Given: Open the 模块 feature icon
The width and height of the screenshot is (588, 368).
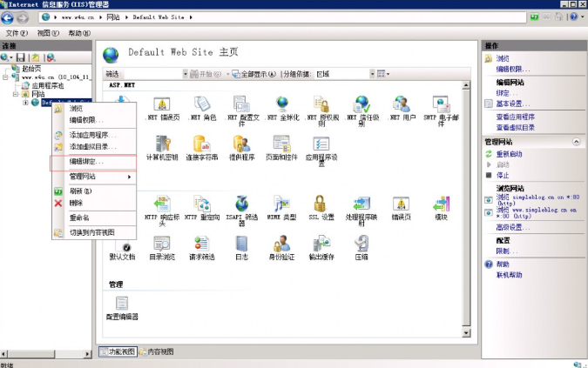Looking at the screenshot, I should [441, 204].
